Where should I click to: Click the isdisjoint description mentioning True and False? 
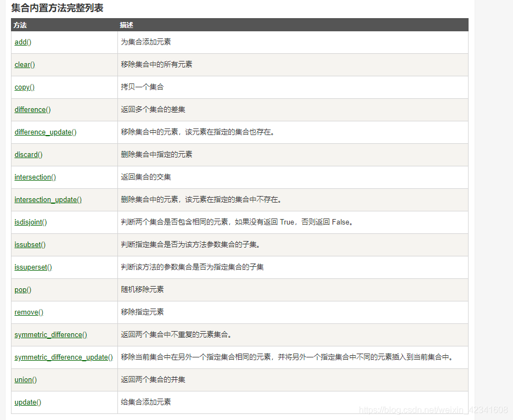coord(237,222)
